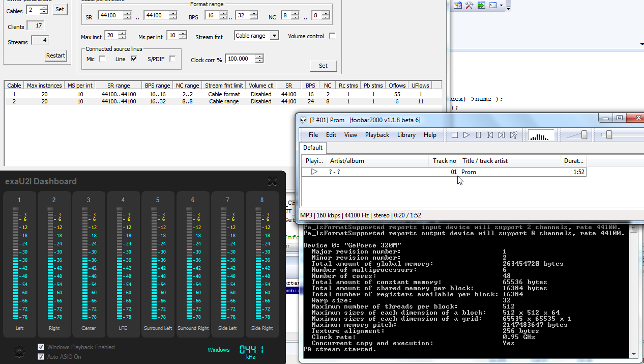The width and height of the screenshot is (644, 364).
Task: Click the green arrow toolbar icon
Action: coord(481,5)
